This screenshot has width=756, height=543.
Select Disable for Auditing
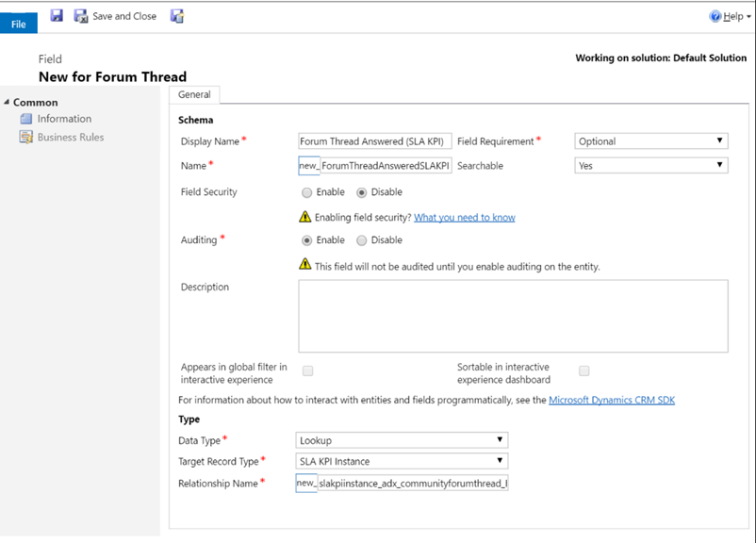[x=362, y=240]
